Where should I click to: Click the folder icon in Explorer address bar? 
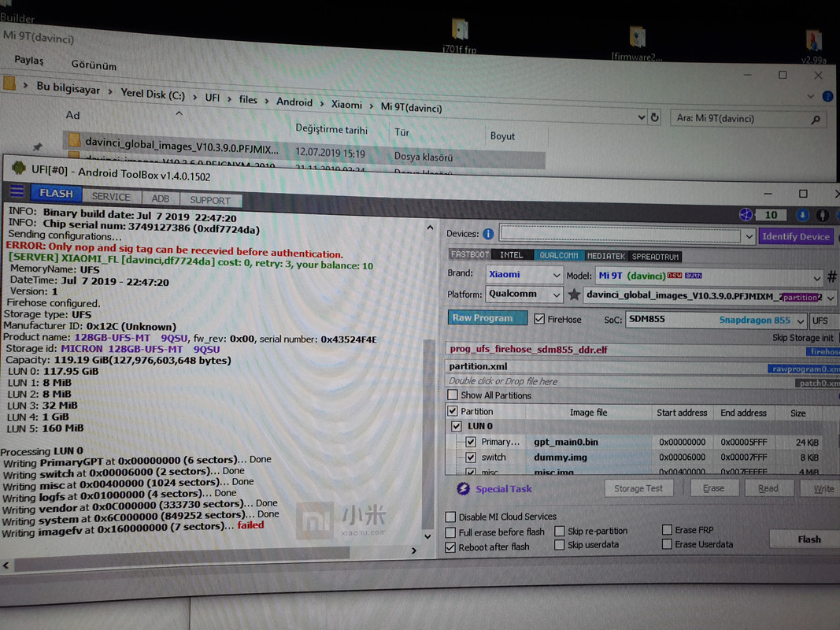(9, 83)
